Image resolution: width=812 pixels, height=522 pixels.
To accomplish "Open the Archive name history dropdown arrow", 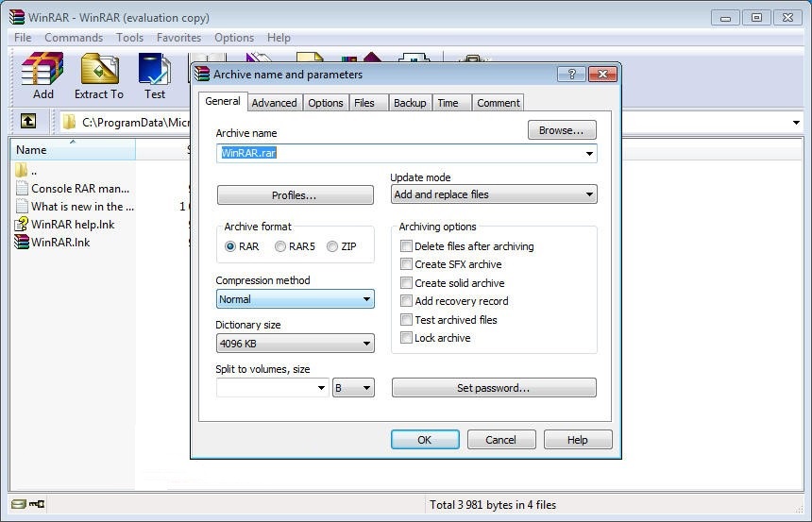I will coord(589,153).
